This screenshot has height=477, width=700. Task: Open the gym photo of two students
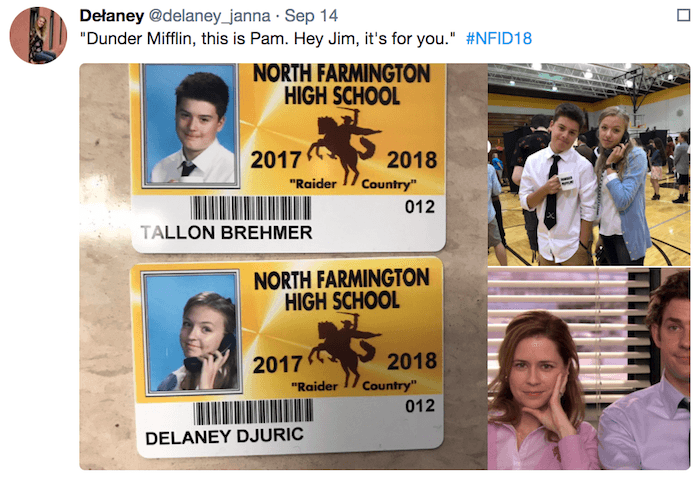(588, 164)
